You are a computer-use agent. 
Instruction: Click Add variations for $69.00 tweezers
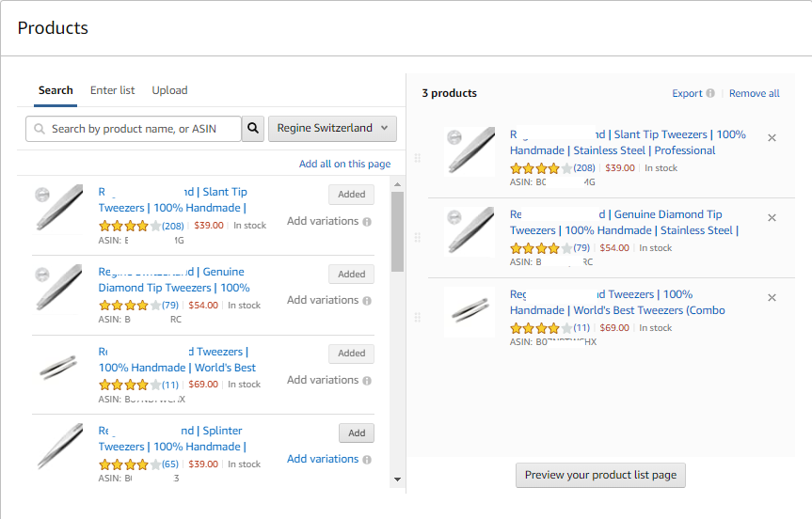pyautogui.click(x=323, y=380)
